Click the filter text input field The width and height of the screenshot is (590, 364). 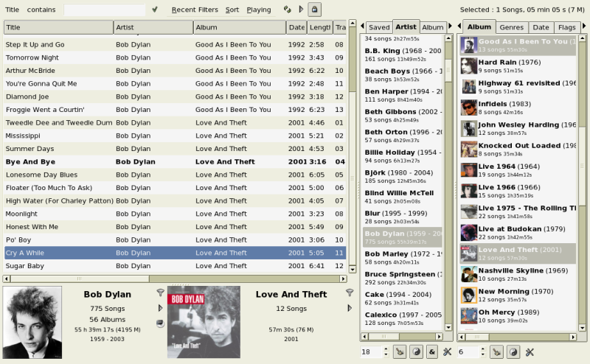coord(104,10)
